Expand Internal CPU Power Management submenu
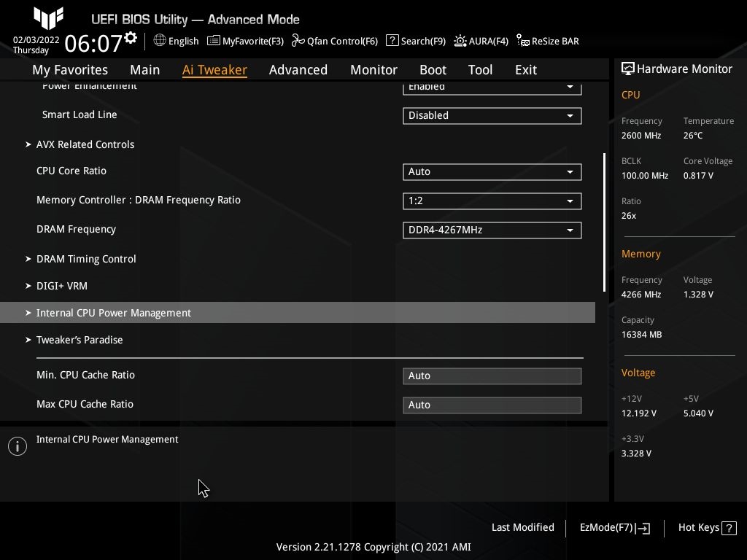 [x=298, y=313]
